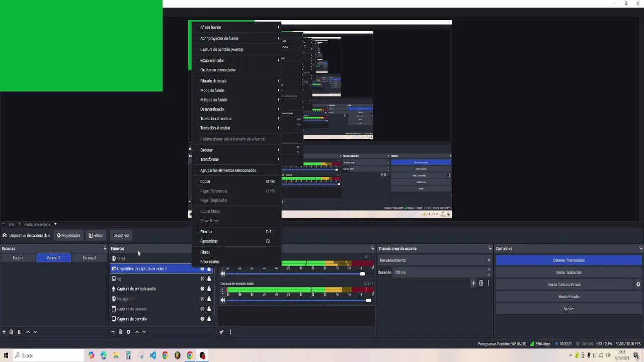Open OBS Studio icon in taskbar

click(x=202, y=355)
